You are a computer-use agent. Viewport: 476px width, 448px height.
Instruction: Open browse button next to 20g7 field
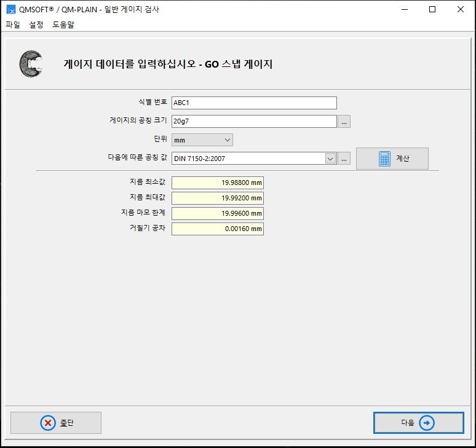click(344, 122)
